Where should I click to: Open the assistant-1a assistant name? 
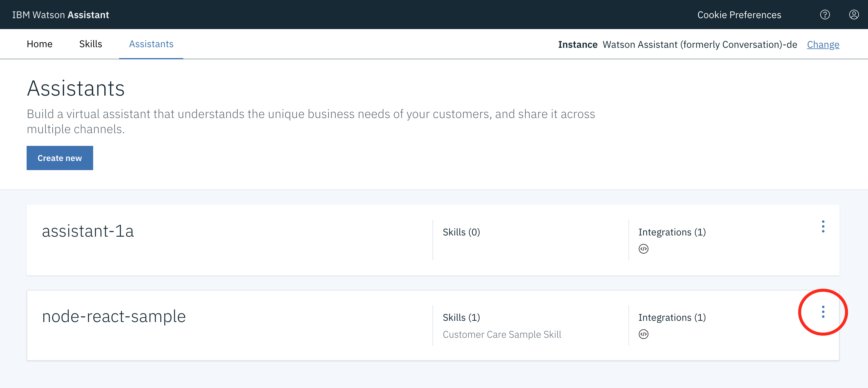(88, 231)
